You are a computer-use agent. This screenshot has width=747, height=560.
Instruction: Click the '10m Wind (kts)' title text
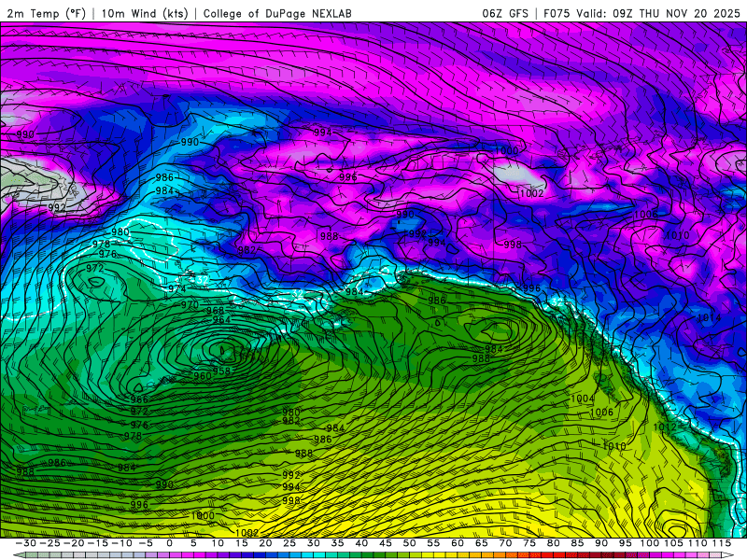pyautogui.click(x=145, y=13)
